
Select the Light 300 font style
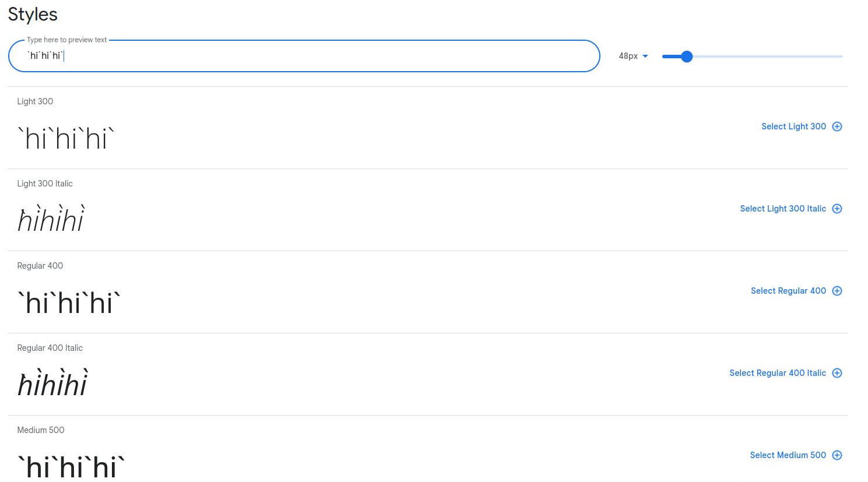point(793,126)
